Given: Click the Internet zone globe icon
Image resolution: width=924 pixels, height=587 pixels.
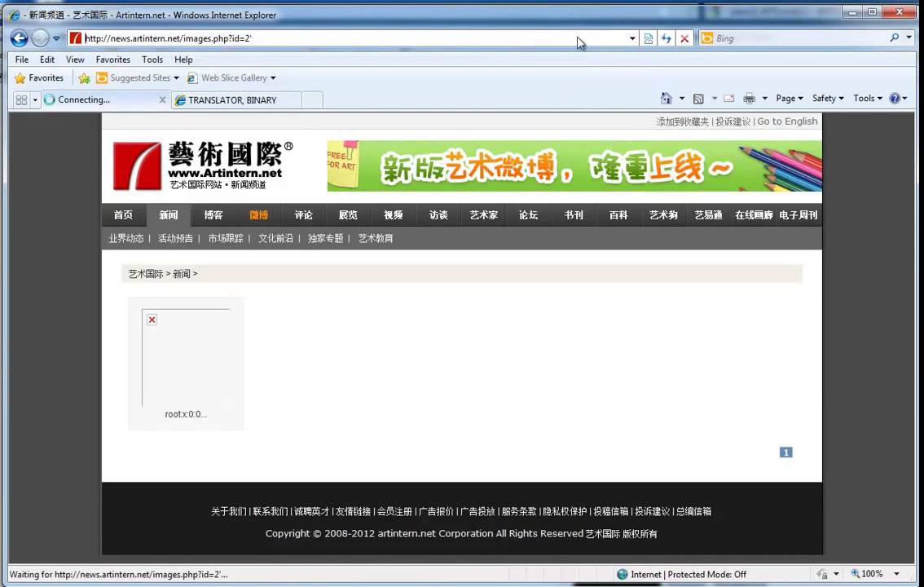Looking at the screenshot, I should (623, 574).
